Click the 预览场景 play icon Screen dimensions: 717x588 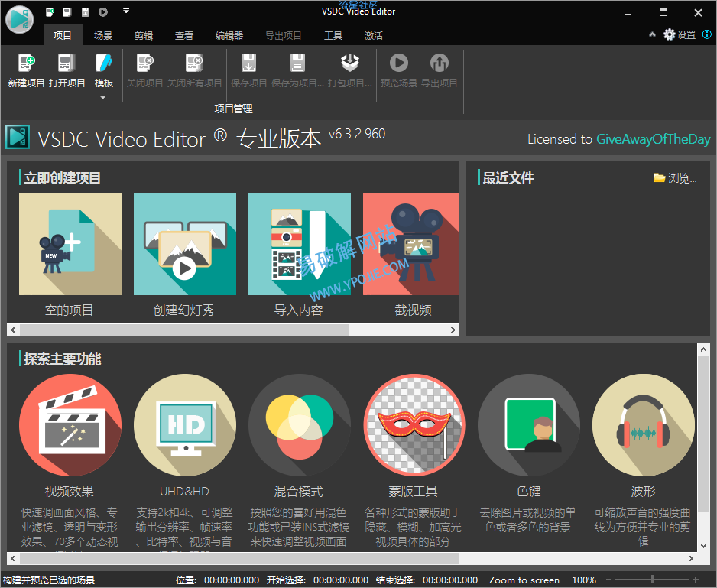[399, 63]
